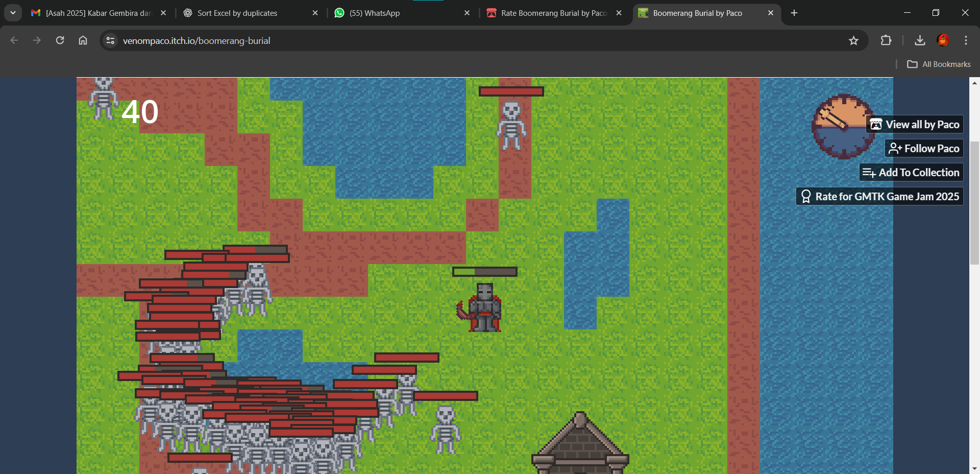Rate for GMTK Game Jam 2025

[x=880, y=196]
